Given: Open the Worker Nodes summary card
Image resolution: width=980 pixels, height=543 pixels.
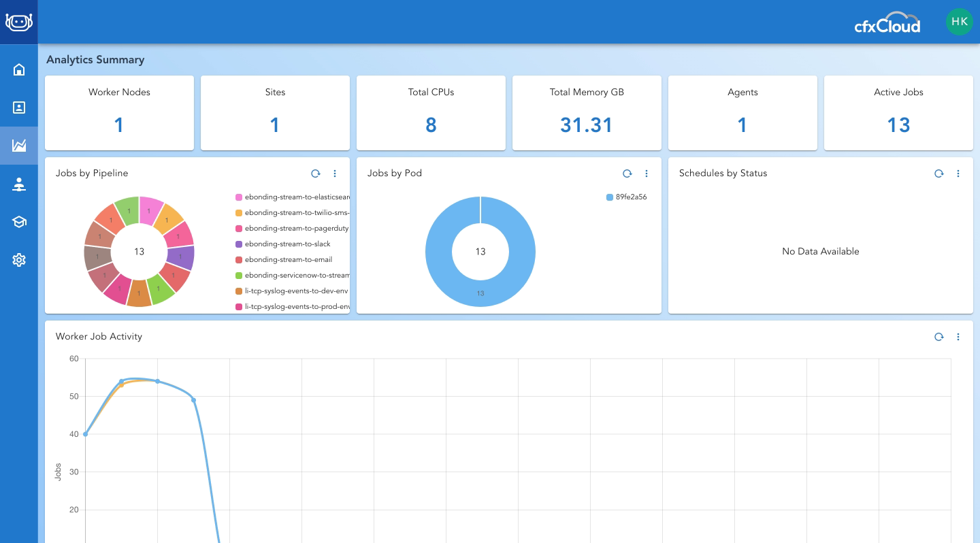Looking at the screenshot, I should pos(119,113).
